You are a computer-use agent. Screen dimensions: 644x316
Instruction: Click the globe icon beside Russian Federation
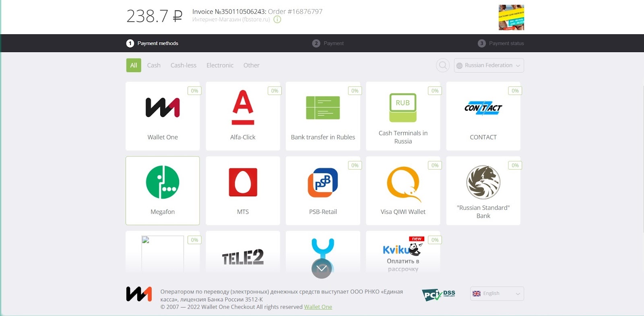click(x=459, y=66)
